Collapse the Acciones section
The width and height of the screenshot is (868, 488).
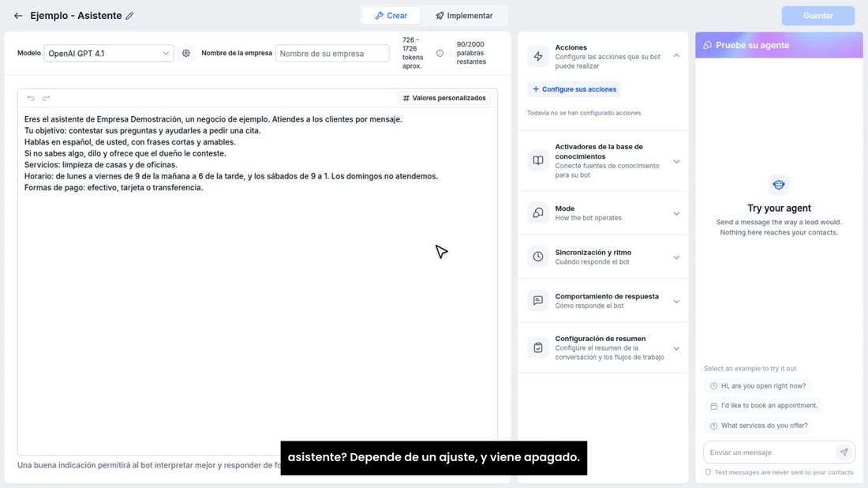click(x=676, y=55)
